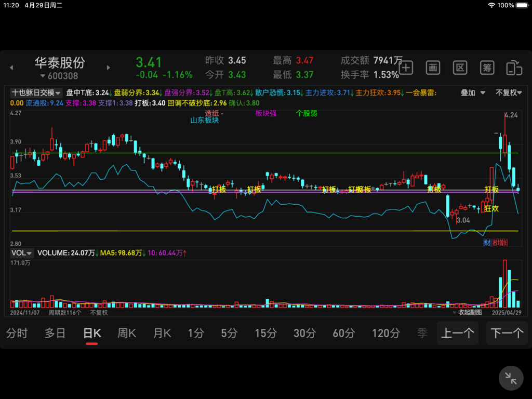Tap the start date 2024/11/07

(25, 312)
